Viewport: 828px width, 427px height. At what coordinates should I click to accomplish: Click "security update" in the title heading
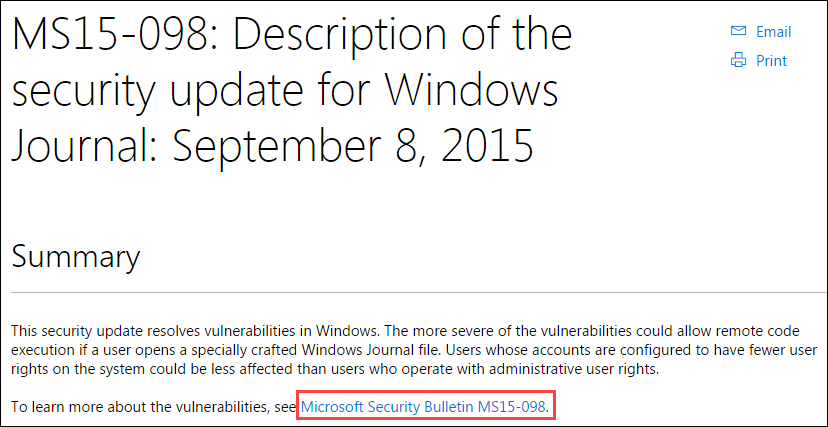click(x=157, y=92)
